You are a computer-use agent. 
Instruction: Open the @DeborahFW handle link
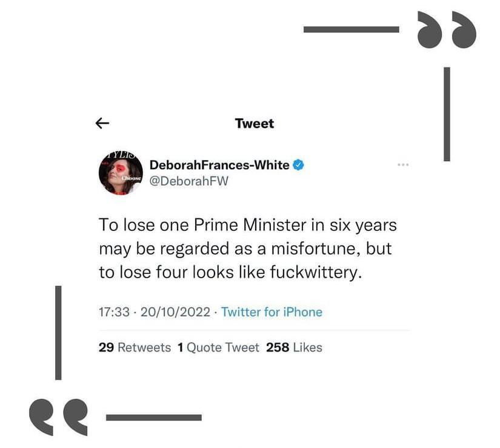click(188, 181)
